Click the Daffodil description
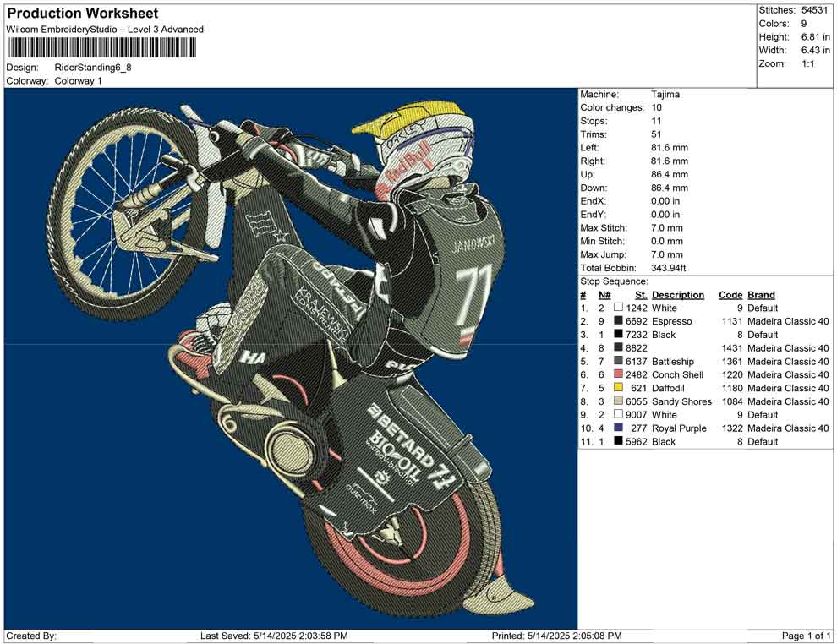 (668, 388)
